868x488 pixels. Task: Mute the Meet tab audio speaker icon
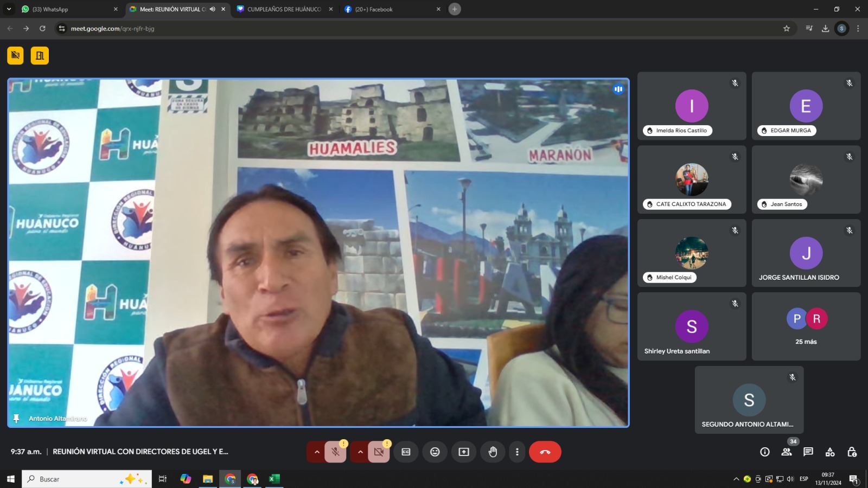(x=213, y=9)
